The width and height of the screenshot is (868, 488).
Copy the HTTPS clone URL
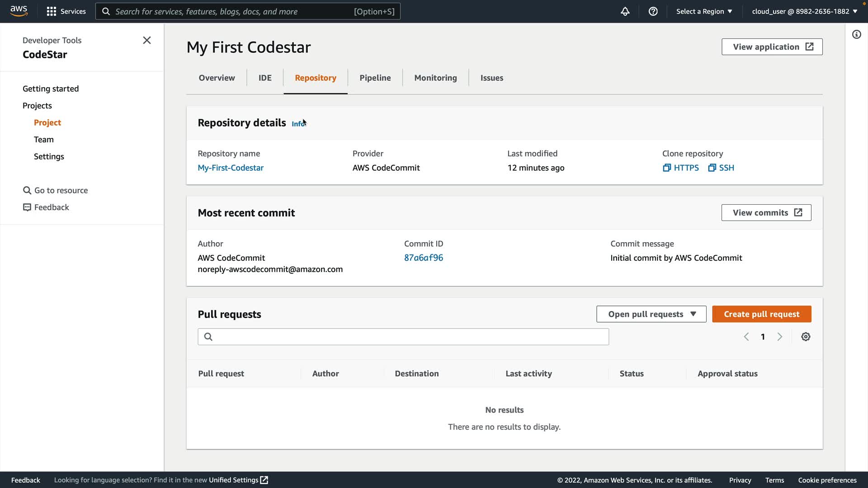tap(680, 168)
